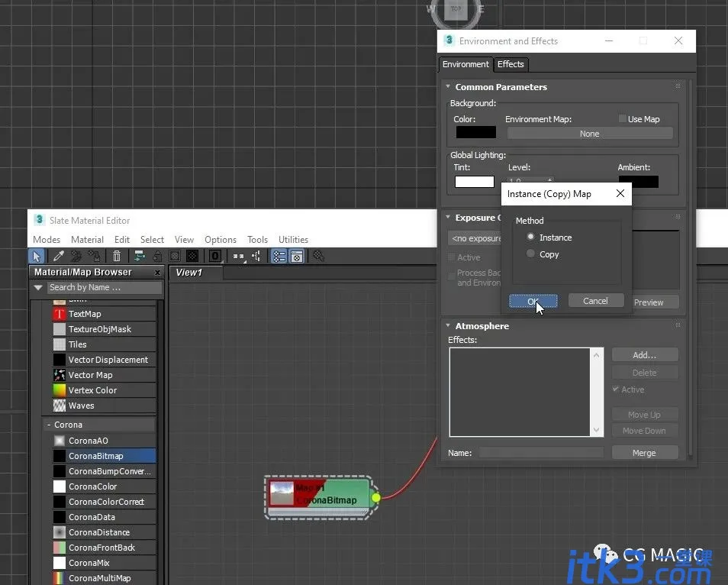Click the Delete Selected trash icon
Viewport: 728px width, 585px height.
[x=117, y=256]
